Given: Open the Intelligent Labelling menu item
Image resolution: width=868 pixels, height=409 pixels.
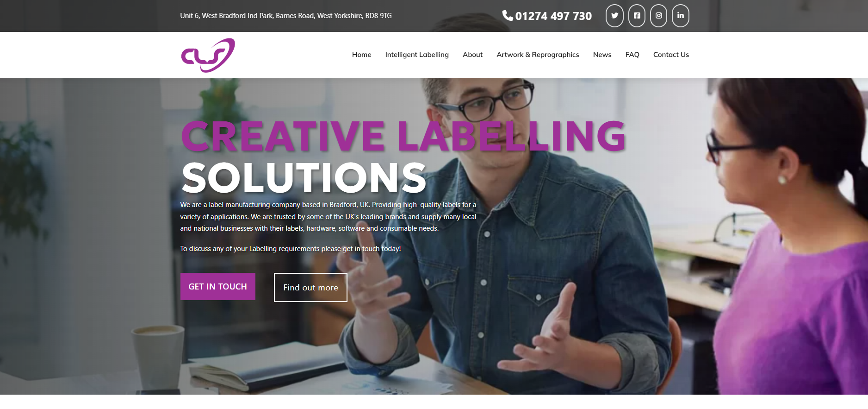Looking at the screenshot, I should pyautogui.click(x=417, y=55).
